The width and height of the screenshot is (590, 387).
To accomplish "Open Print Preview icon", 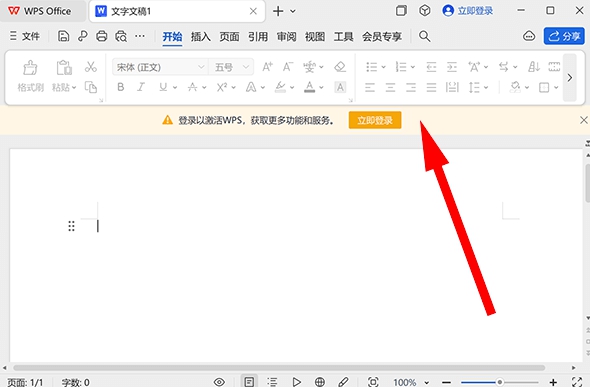I will point(121,36).
